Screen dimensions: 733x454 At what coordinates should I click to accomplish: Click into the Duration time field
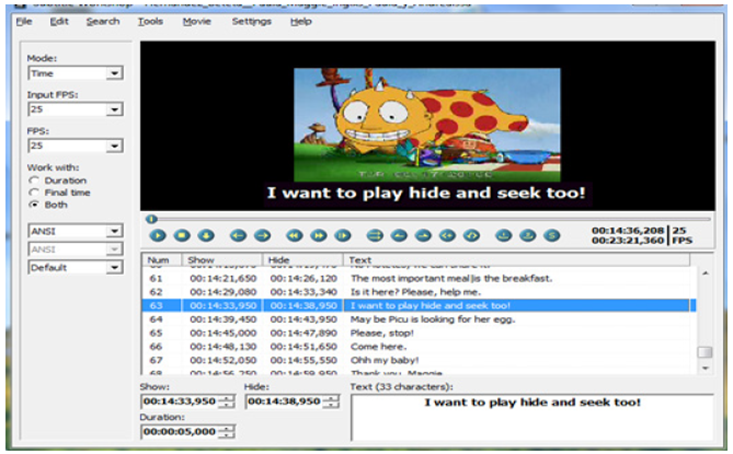[x=180, y=431]
